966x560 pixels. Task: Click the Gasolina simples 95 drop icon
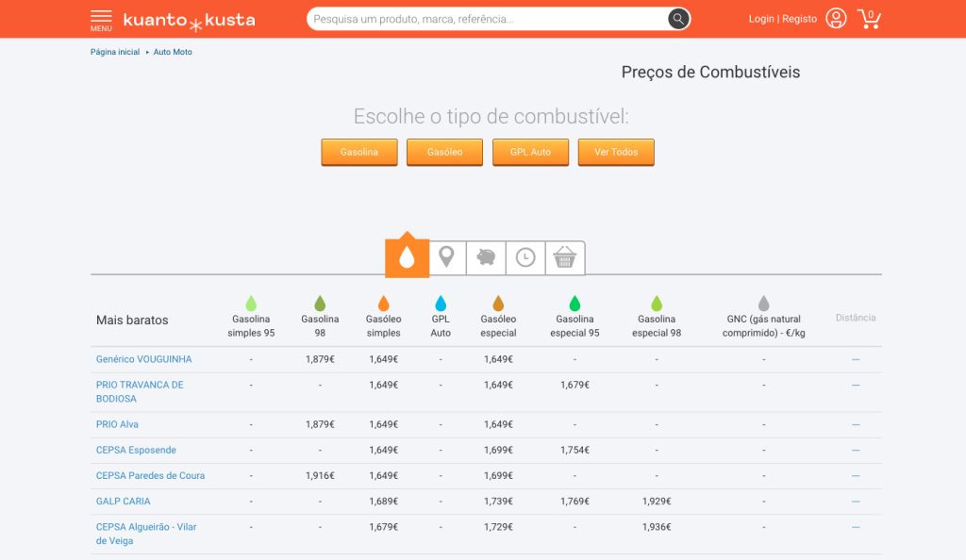pos(251,304)
